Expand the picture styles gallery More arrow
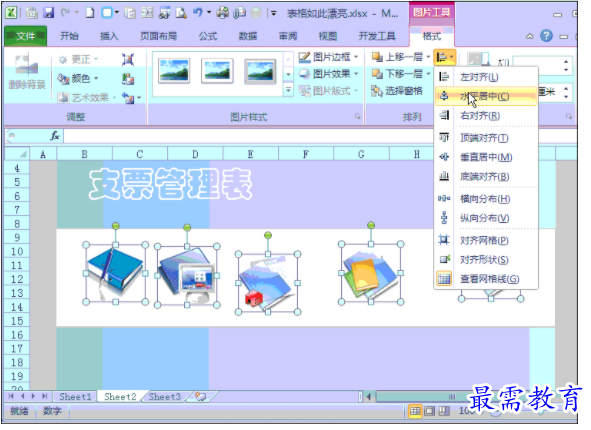The width and height of the screenshot is (591, 430). click(288, 90)
